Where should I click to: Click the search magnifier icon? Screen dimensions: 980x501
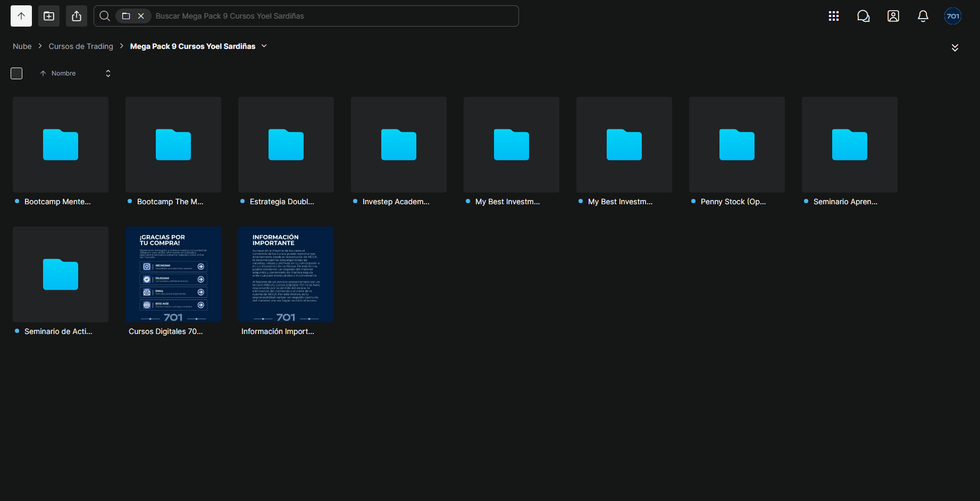tap(105, 16)
